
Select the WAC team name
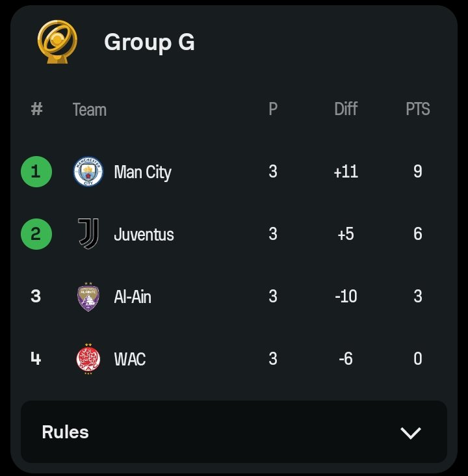[x=130, y=359]
